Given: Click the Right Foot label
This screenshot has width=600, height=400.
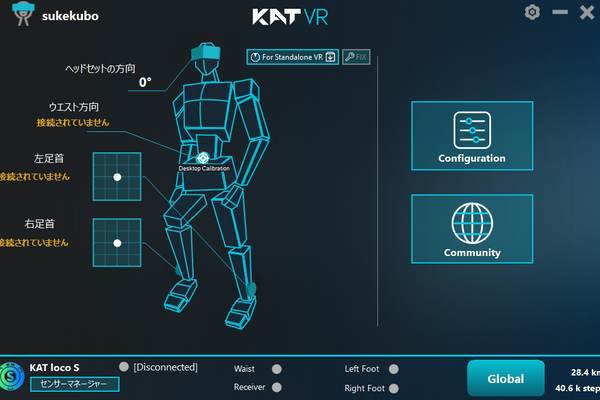Looking at the screenshot, I should tap(364, 388).
